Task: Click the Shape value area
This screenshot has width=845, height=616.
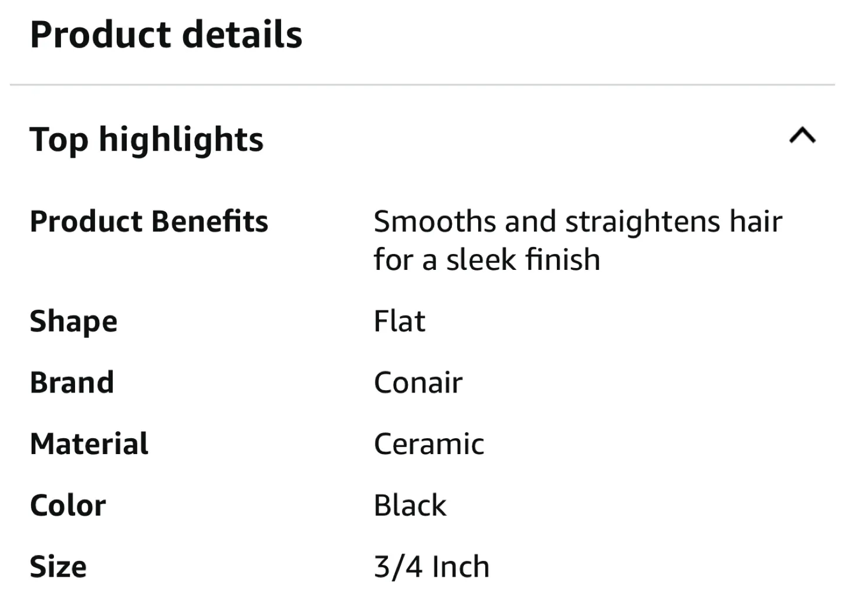Action: [x=400, y=321]
